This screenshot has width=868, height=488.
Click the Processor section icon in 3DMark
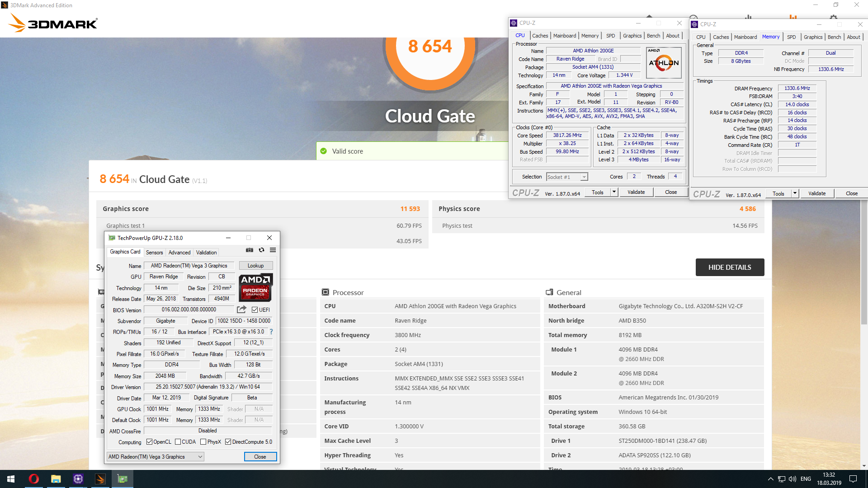pyautogui.click(x=325, y=292)
